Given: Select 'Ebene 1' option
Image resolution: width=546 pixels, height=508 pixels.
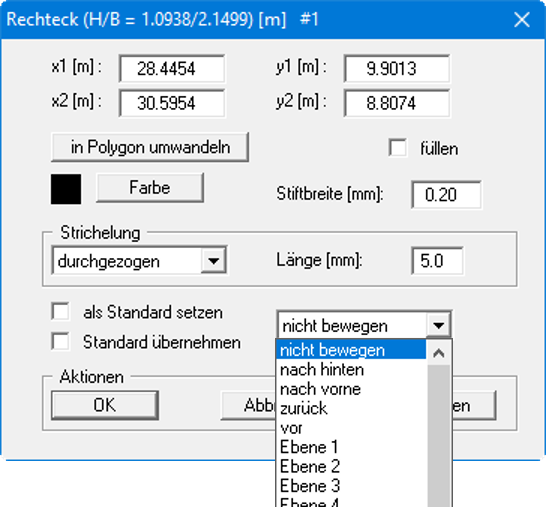Looking at the screenshot, I should pos(351,447).
